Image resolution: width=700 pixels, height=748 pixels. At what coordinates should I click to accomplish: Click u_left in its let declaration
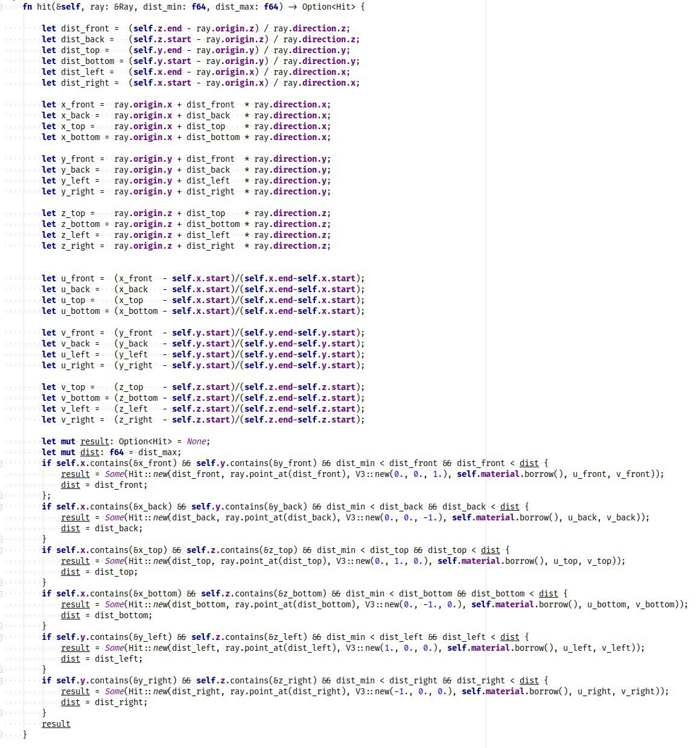point(75,354)
